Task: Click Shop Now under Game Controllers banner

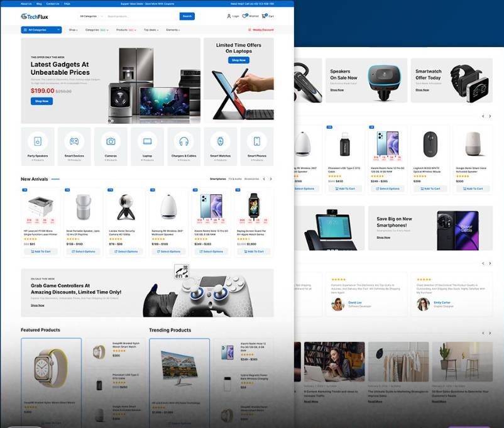Action: (x=38, y=305)
